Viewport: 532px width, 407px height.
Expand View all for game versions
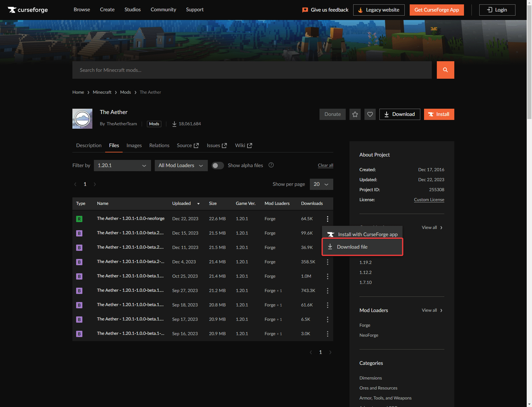[432, 227]
